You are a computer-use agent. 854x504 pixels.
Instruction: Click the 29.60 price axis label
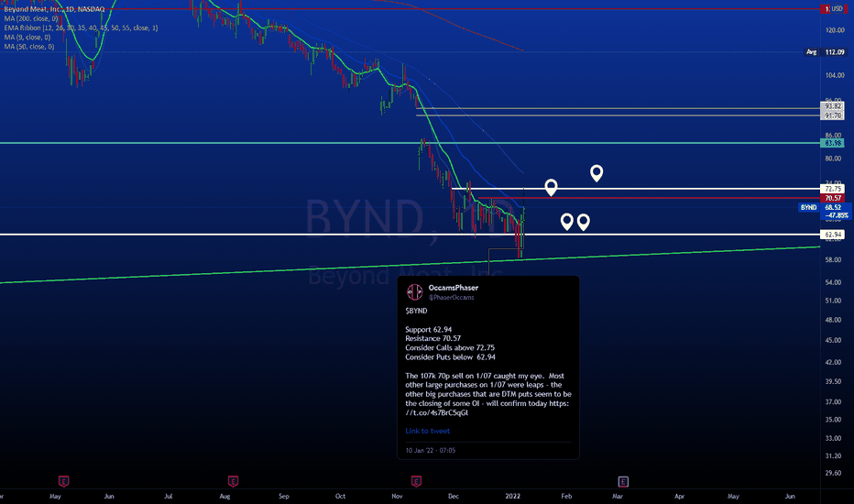(833, 473)
